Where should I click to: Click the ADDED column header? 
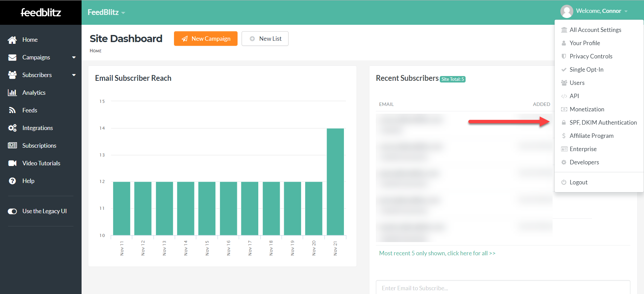pos(541,104)
